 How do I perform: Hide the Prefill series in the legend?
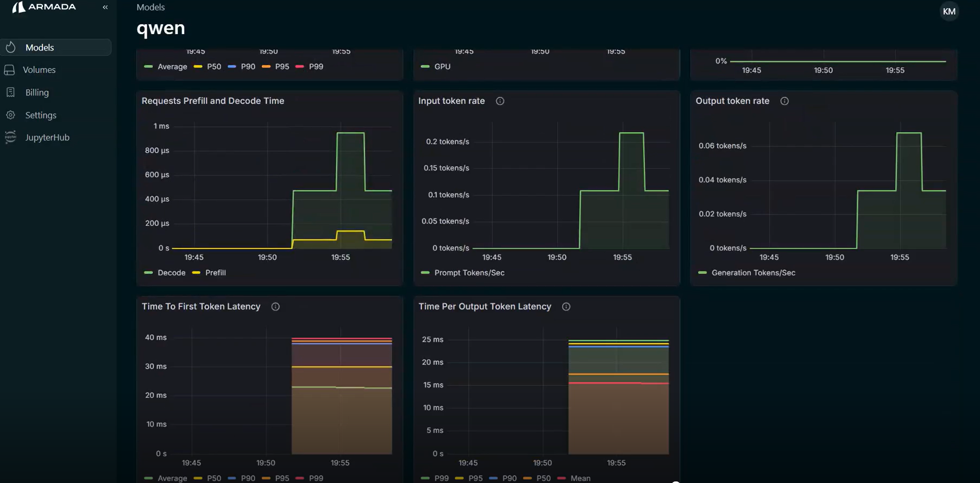tap(215, 272)
